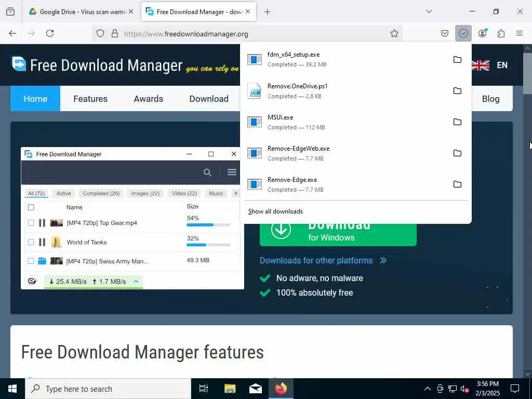Select the Completed (26) filter tab
This screenshot has height=399, width=532.
101,193
